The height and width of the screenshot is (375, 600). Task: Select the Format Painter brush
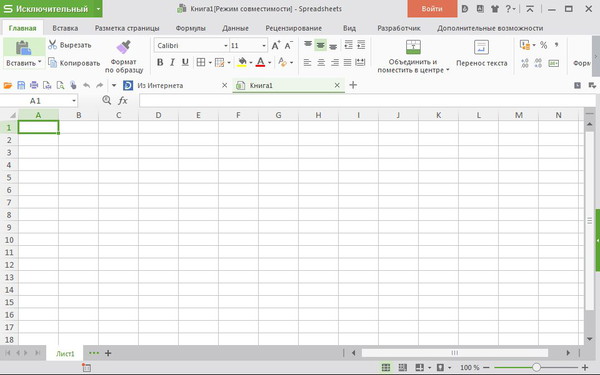point(123,47)
